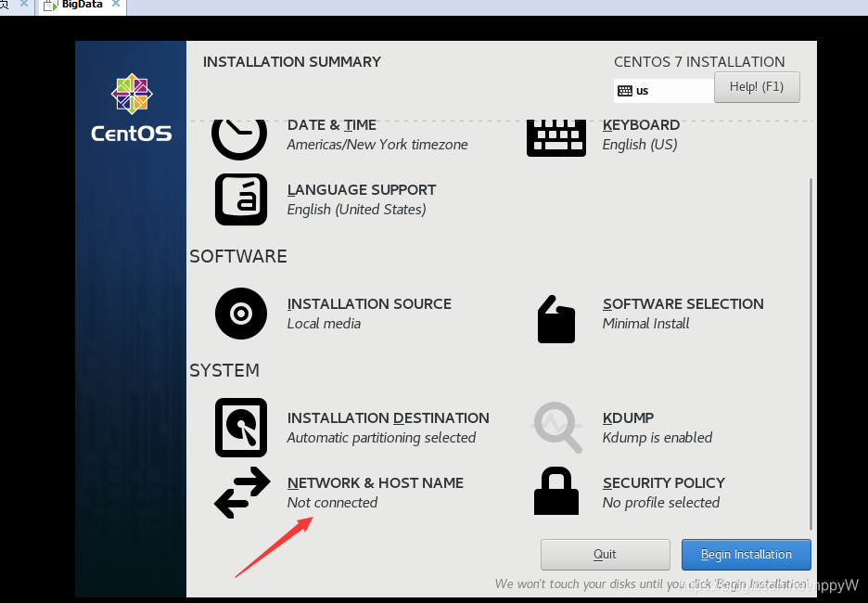Image resolution: width=868 pixels, height=603 pixels.
Task: Open DATE & TIME label
Action: tap(332, 125)
